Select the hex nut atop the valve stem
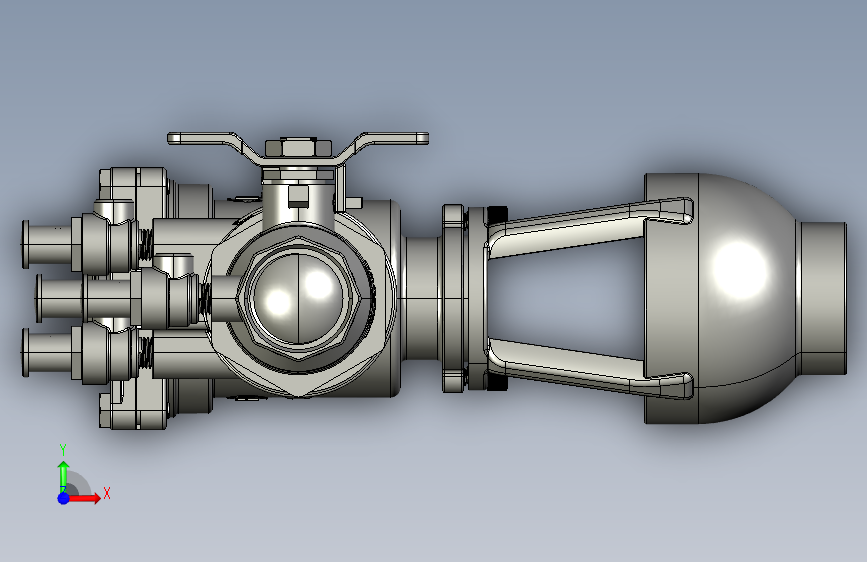The image size is (867, 562). 298,148
